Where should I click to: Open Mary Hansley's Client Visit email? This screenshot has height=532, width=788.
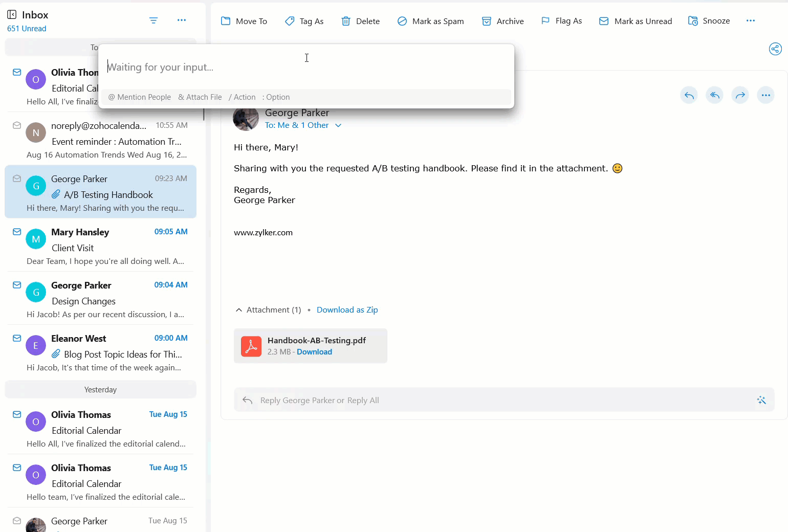tap(100, 245)
